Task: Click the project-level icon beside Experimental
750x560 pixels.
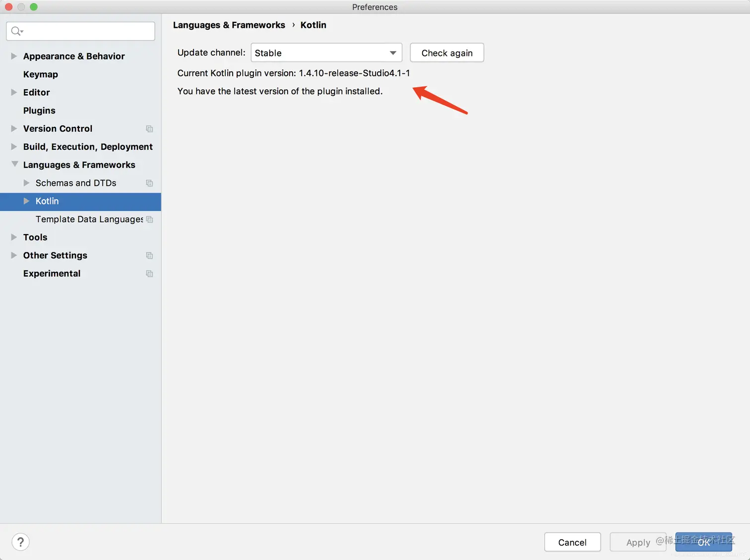Action: tap(149, 274)
